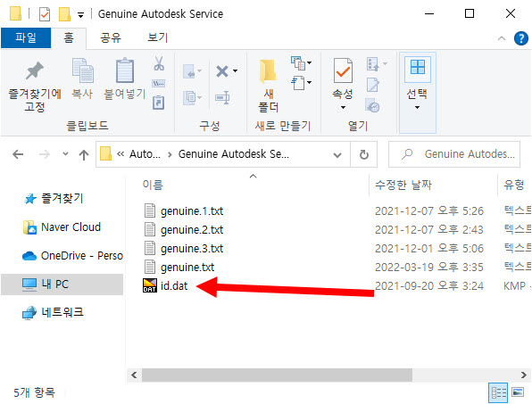Click the horizontal scrollbar thumb
The height and width of the screenshot is (404, 532).
point(277,375)
